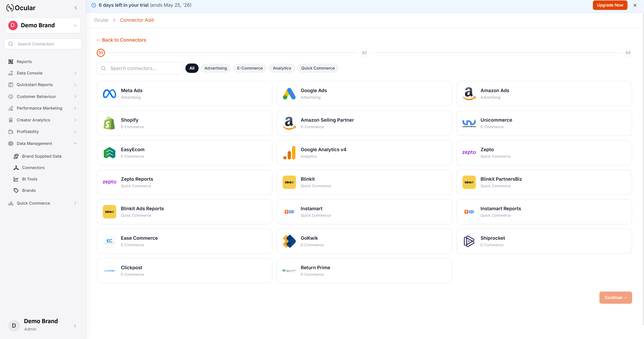Click the Upgrade Now button
Screen dimensions: 644x339
tap(610, 5)
